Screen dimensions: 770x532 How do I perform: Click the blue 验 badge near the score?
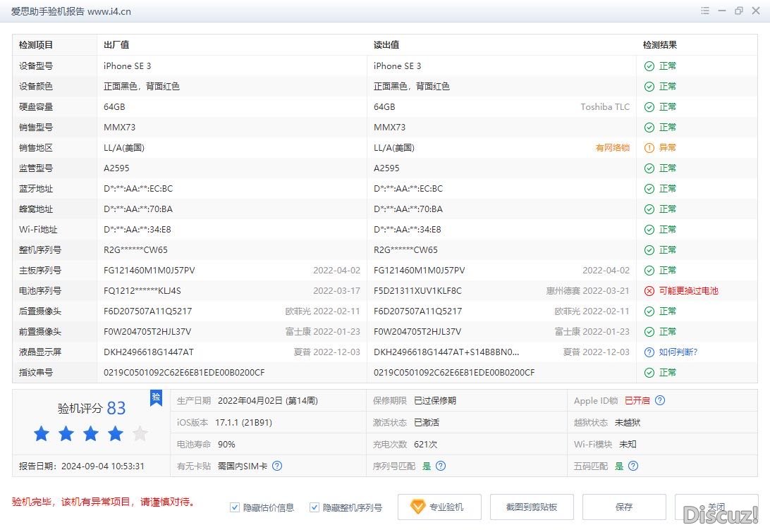click(156, 397)
